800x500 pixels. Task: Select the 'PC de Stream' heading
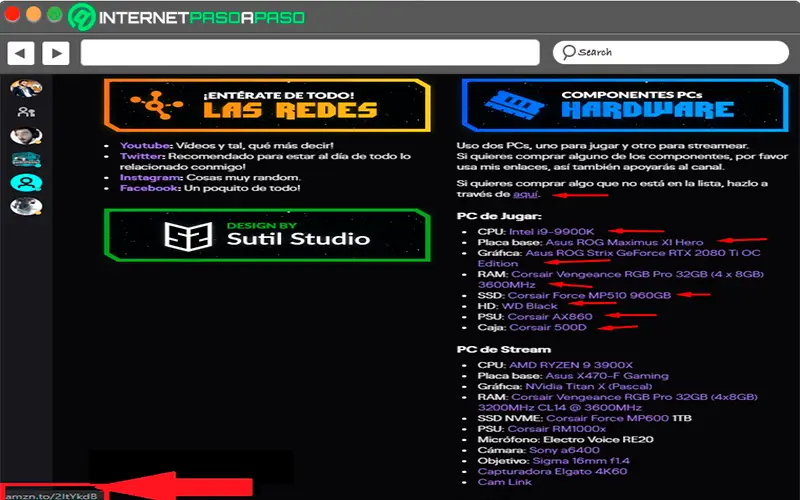point(504,349)
